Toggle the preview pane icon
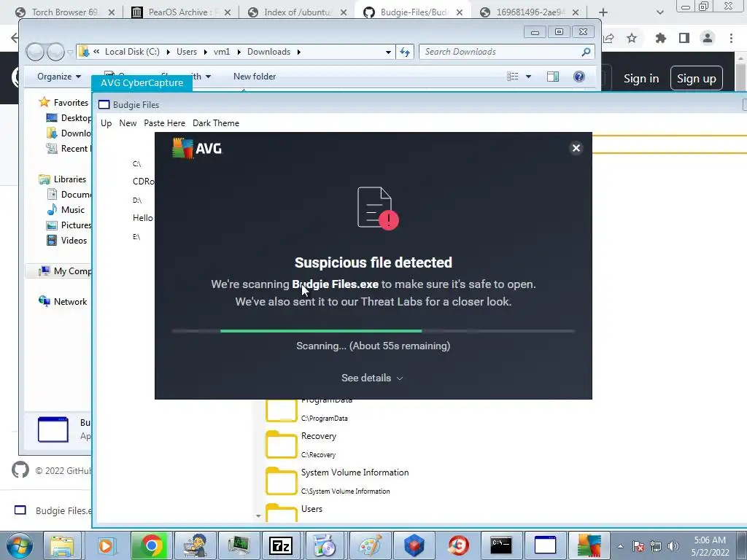Viewport: 747px width, 560px height. (x=553, y=77)
